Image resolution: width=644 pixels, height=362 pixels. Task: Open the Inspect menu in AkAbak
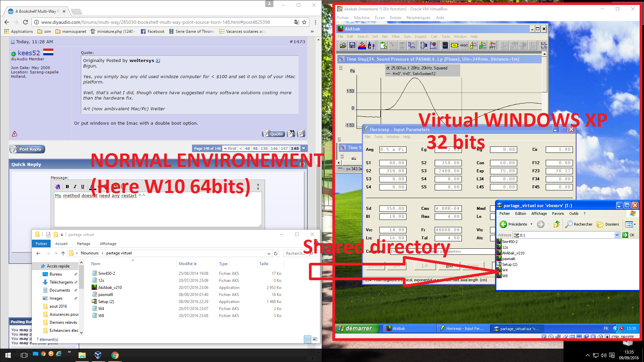point(420,37)
